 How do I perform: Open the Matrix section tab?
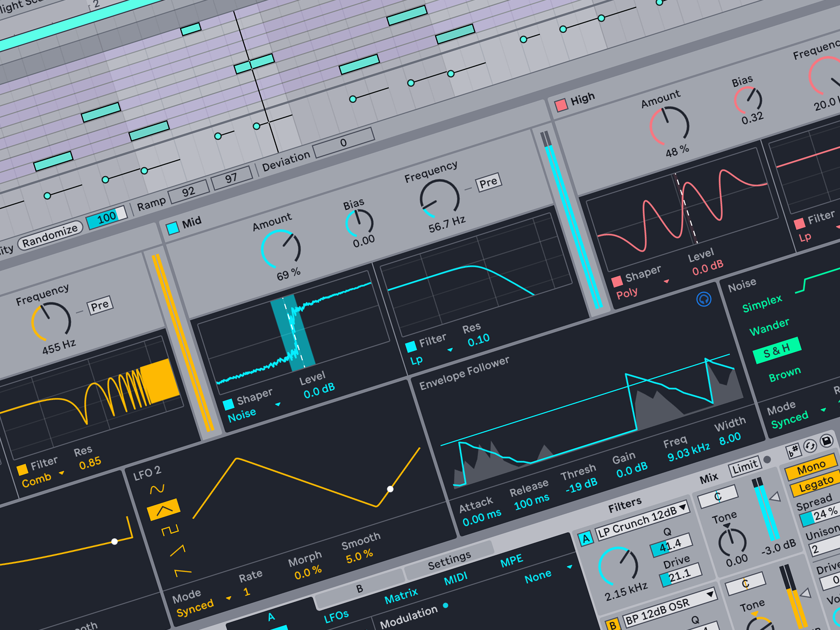pos(401,596)
